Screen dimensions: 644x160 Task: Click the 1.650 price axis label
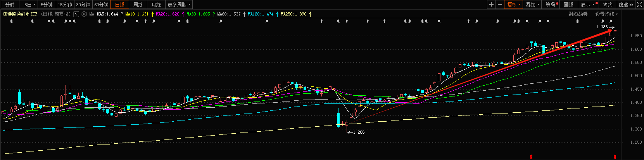pos(636,36)
